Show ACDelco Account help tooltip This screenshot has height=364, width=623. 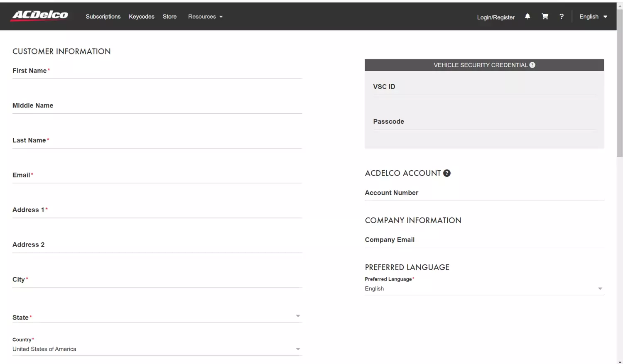[447, 173]
